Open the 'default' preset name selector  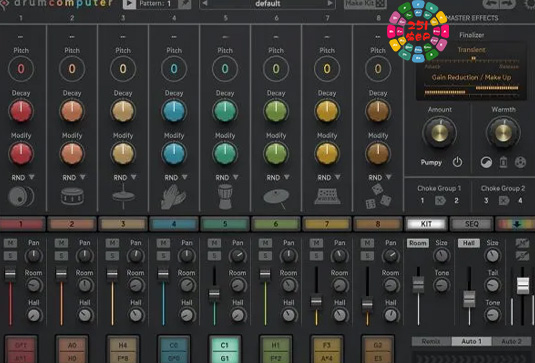[x=268, y=4]
